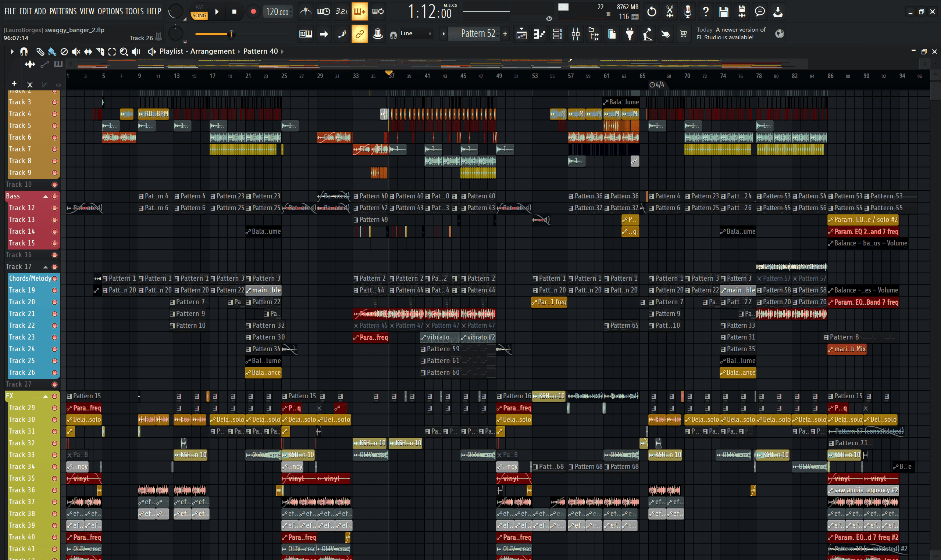Open the piano roll icon
This screenshot has width=941, height=560.
tap(539, 34)
